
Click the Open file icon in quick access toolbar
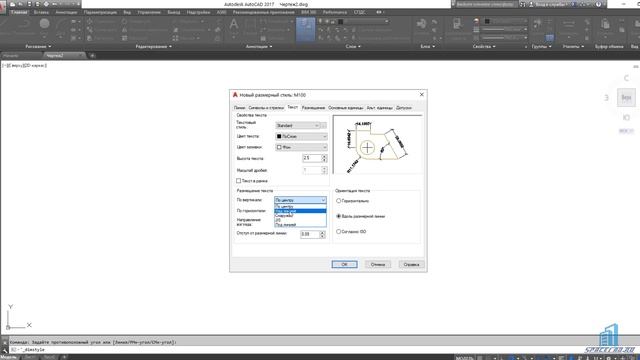click(x=20, y=4)
